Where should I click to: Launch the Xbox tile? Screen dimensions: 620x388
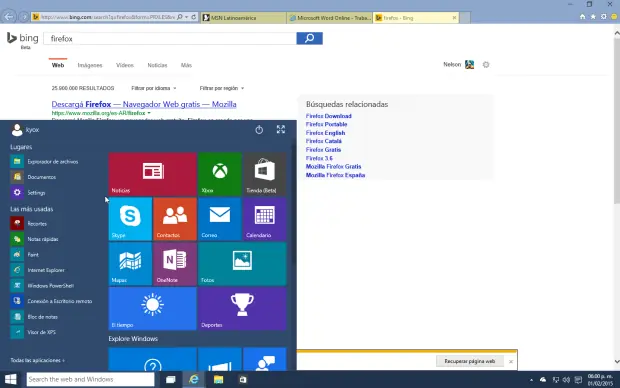point(220,174)
